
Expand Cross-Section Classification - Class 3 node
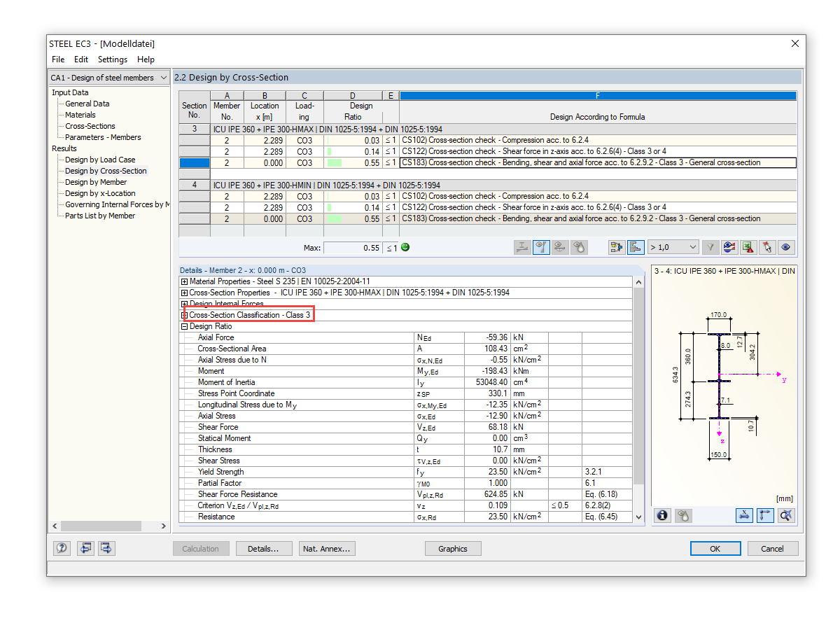[185, 316]
